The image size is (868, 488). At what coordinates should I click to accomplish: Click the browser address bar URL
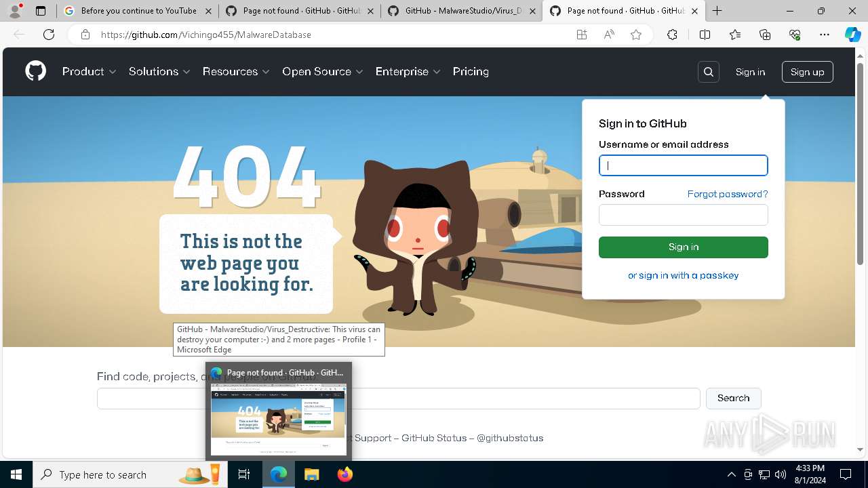click(206, 35)
